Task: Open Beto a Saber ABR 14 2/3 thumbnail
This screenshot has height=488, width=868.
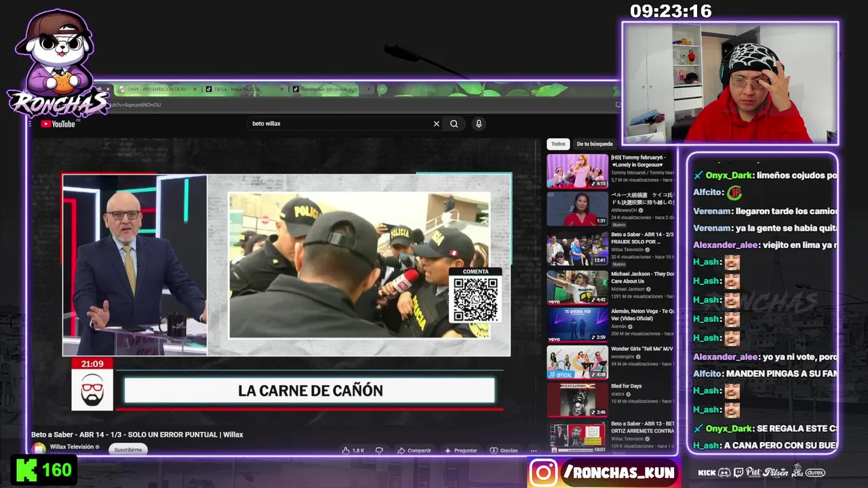Action: click(578, 248)
